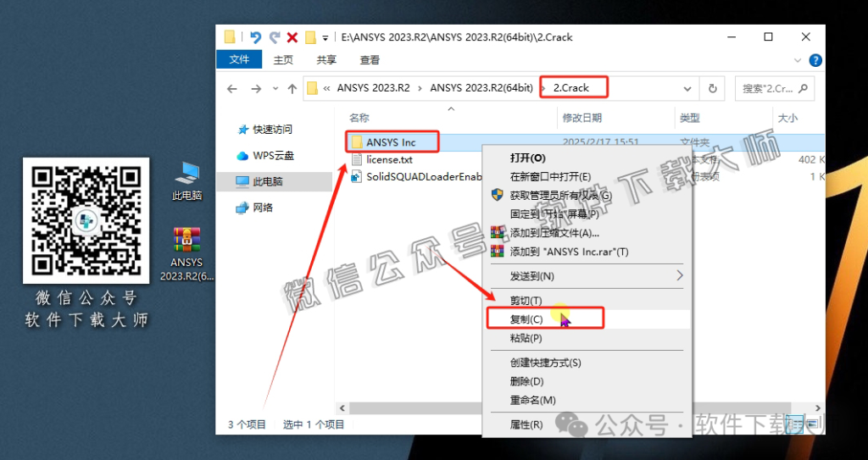868x460 pixels.
Task: Open quick access toolbar customize arrow
Action: pos(325,38)
